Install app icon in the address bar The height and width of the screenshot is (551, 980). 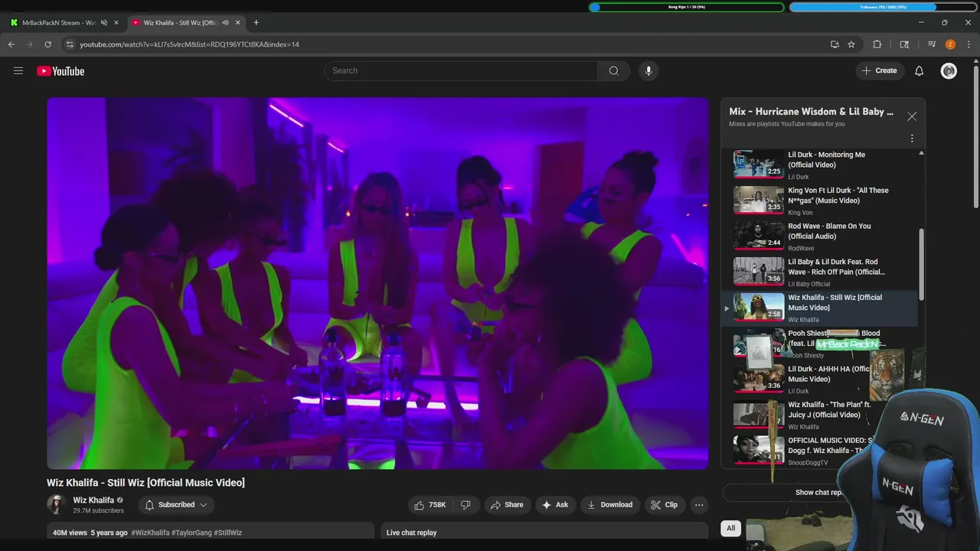tap(835, 44)
